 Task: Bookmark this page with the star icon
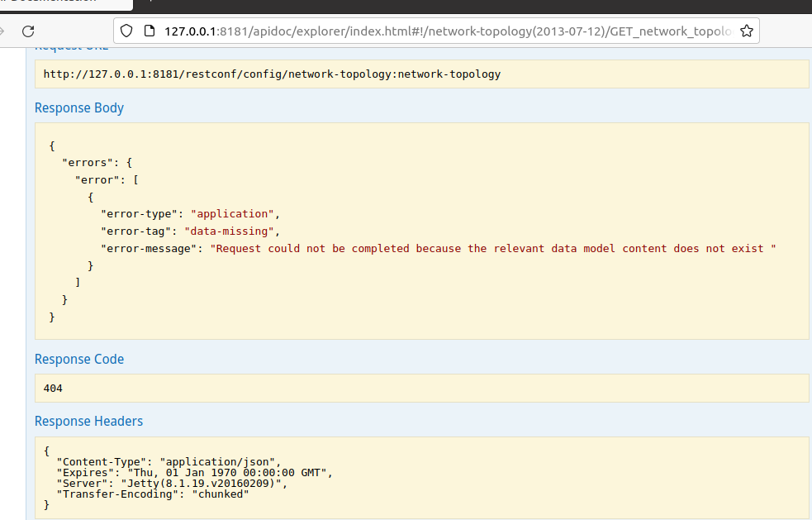point(746,31)
